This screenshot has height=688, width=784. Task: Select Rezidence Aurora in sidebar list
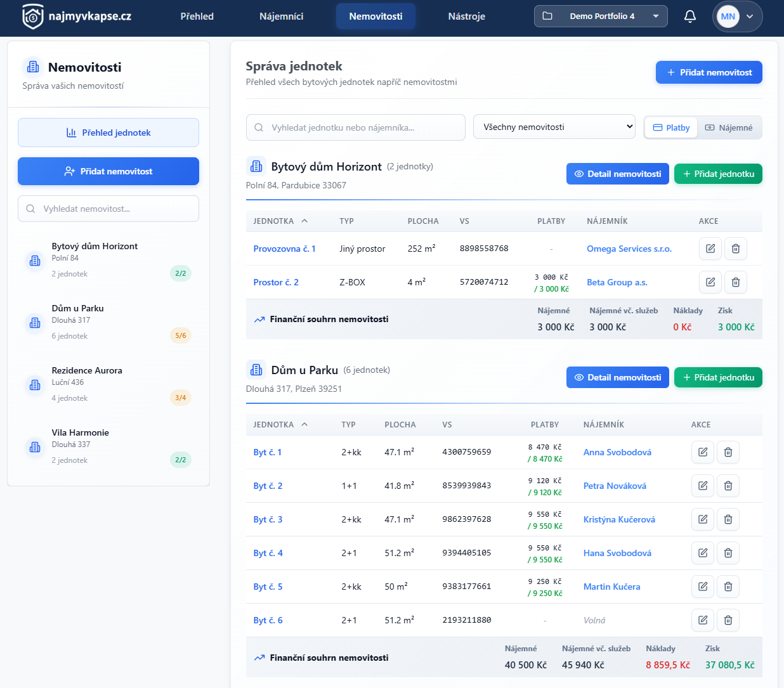(x=87, y=371)
